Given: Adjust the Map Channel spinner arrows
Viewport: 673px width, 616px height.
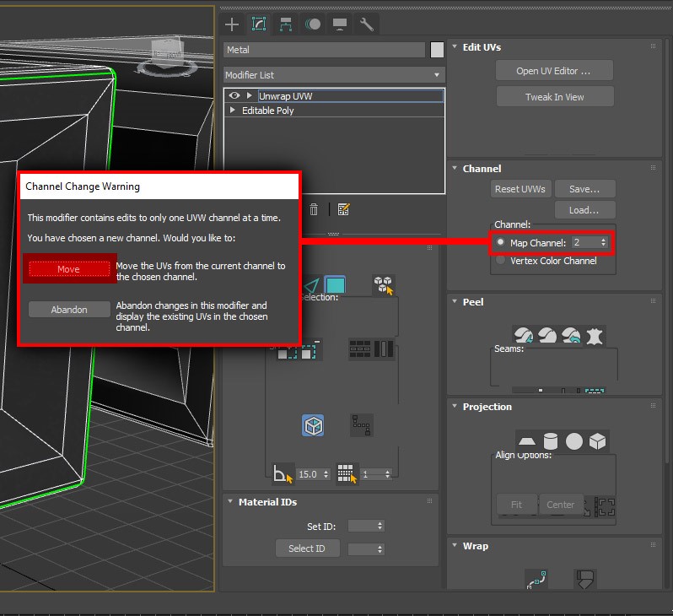Looking at the screenshot, I should pyautogui.click(x=604, y=243).
